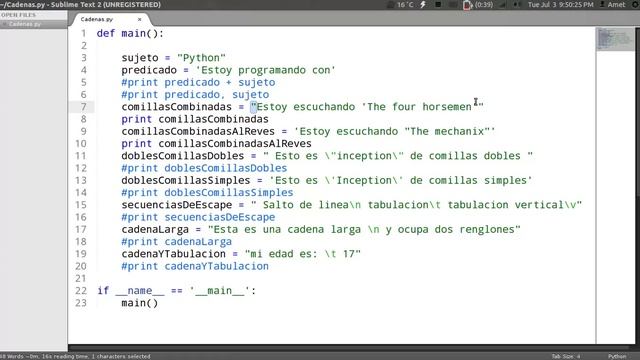Click 'doblesComillasSimples' on line 13
Screen dimensions: 640x360
click(x=186, y=180)
